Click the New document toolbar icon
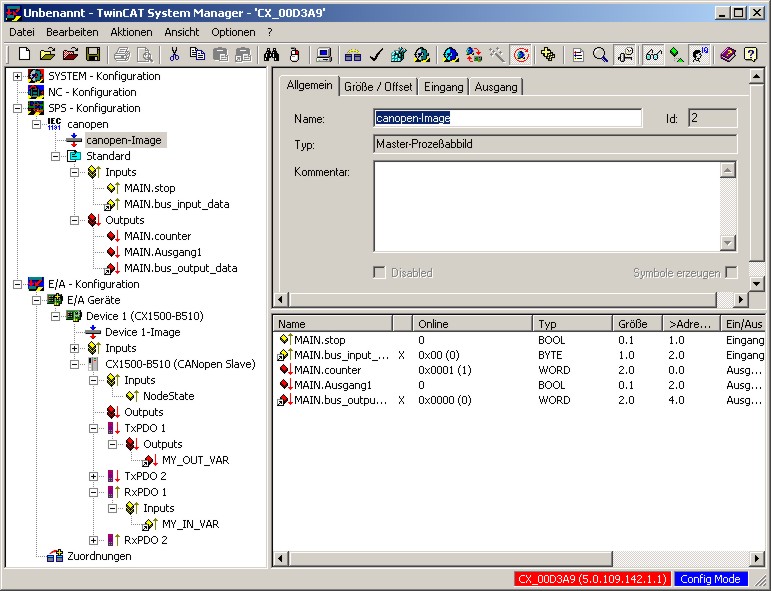The width and height of the screenshot is (771, 591). click(24, 54)
